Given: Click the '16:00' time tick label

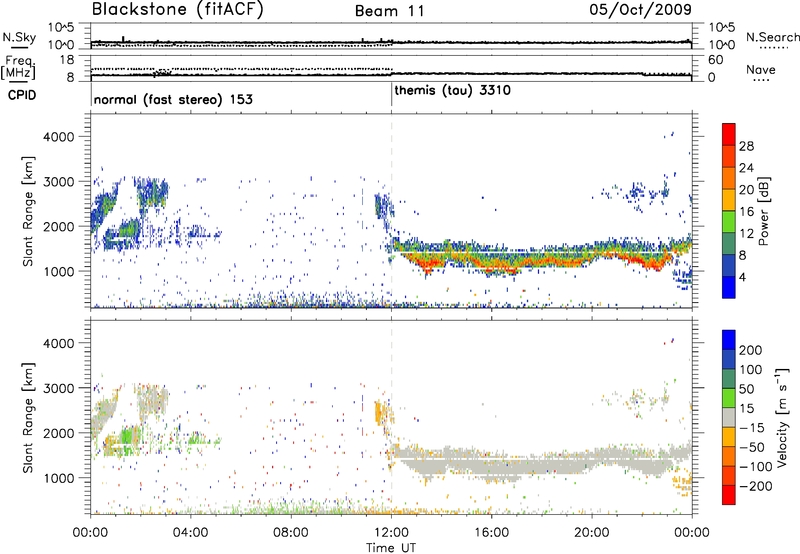Looking at the screenshot, I should point(491,532).
